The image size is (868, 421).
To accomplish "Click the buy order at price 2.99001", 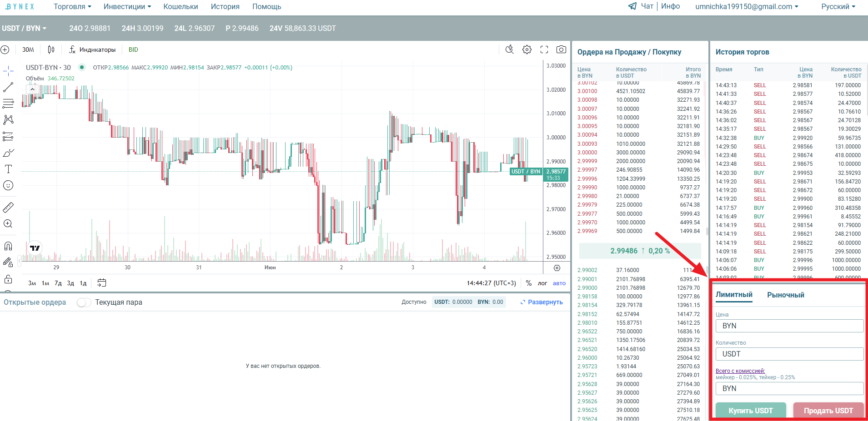I will point(638,279).
